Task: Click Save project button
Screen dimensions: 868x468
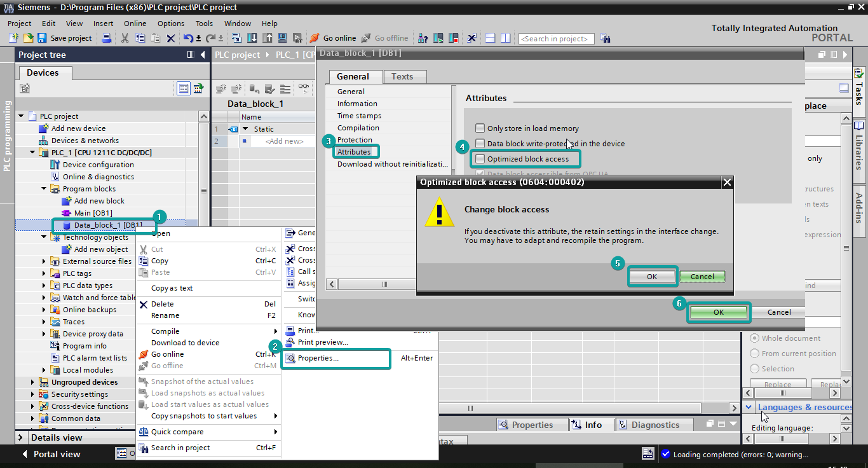Action: tap(65, 38)
